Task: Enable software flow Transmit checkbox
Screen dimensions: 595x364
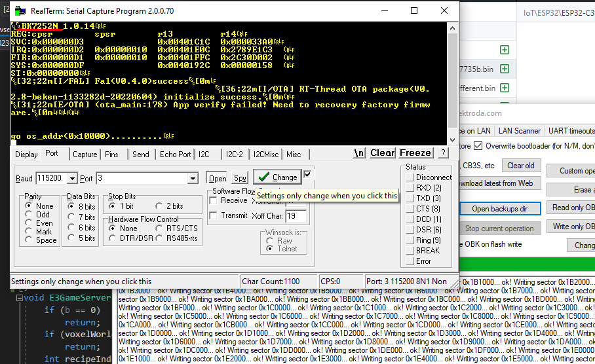Action: point(213,215)
